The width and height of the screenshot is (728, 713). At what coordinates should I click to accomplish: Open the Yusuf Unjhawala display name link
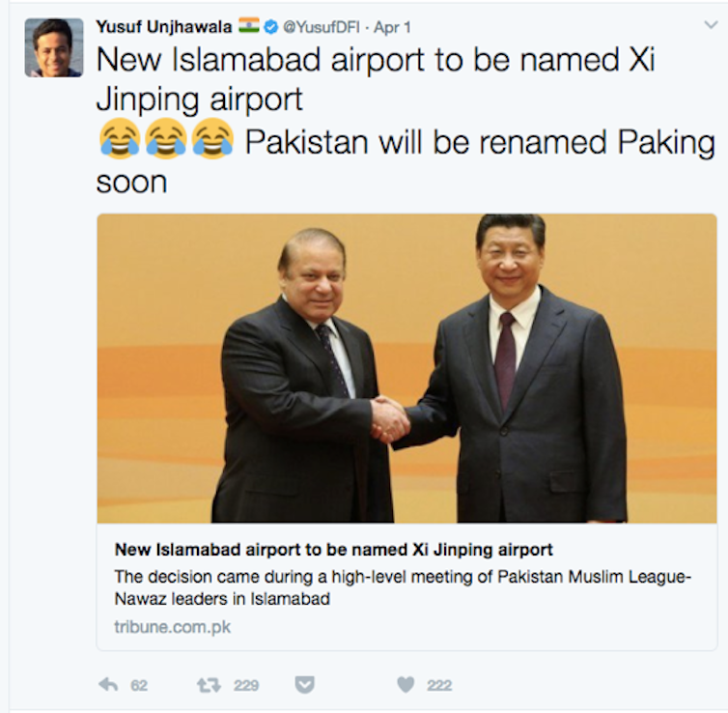(x=164, y=27)
